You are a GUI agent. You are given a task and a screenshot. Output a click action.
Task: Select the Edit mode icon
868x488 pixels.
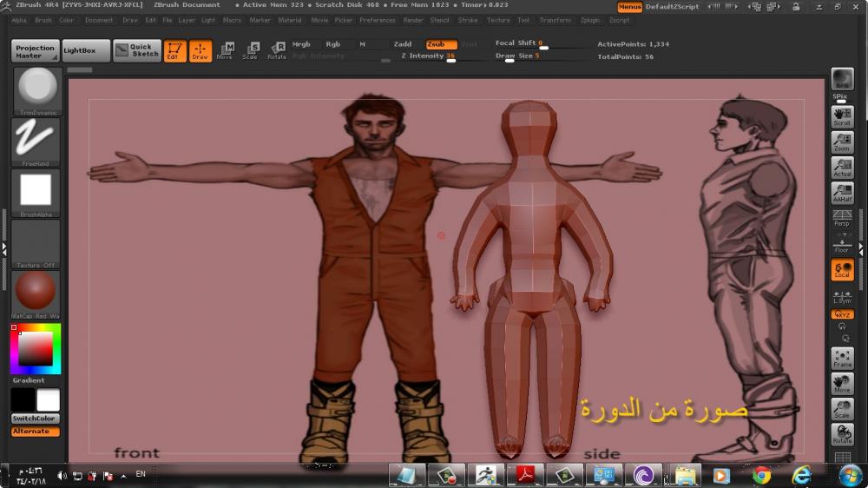174,50
